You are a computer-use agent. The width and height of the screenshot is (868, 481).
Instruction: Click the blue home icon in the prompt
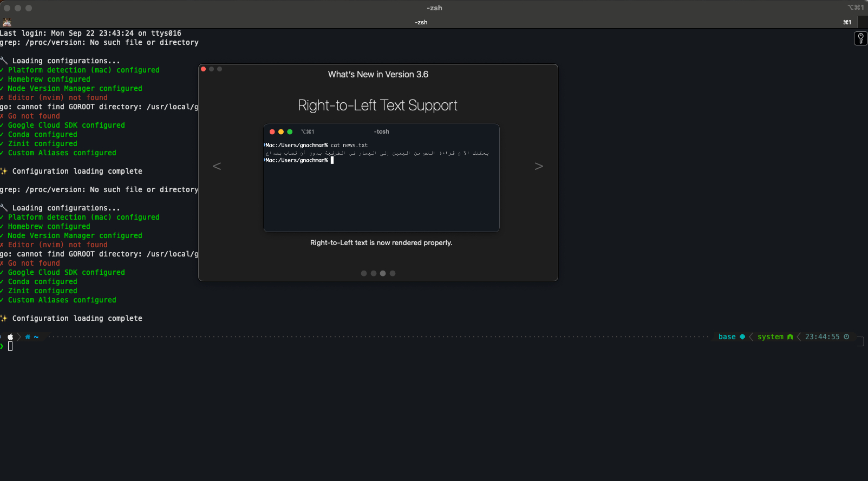coord(28,337)
